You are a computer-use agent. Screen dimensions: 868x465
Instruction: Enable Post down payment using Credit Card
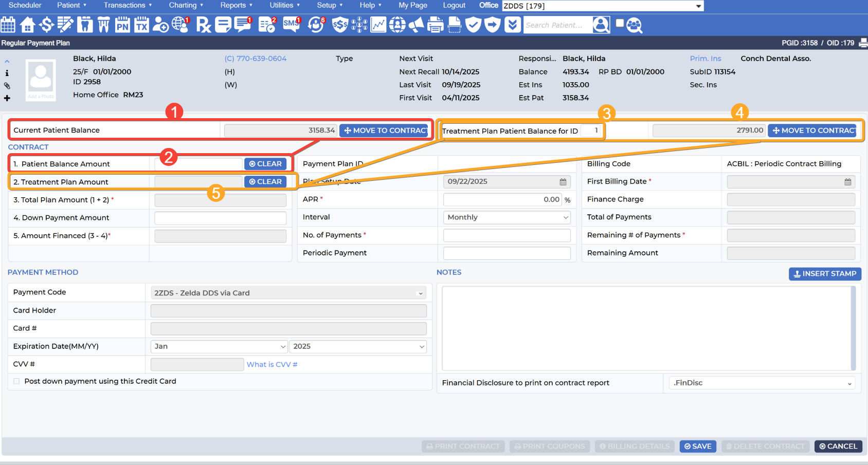(x=16, y=381)
